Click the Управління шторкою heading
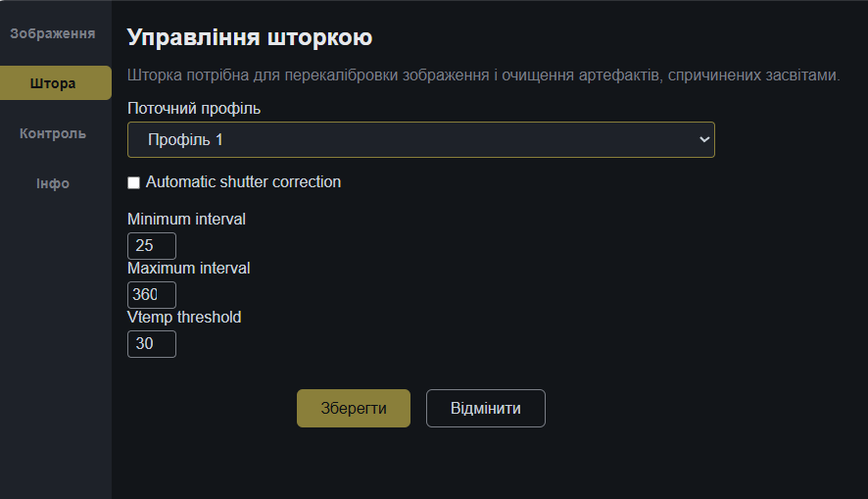Image resolution: width=868 pixels, height=499 pixels. (250, 38)
